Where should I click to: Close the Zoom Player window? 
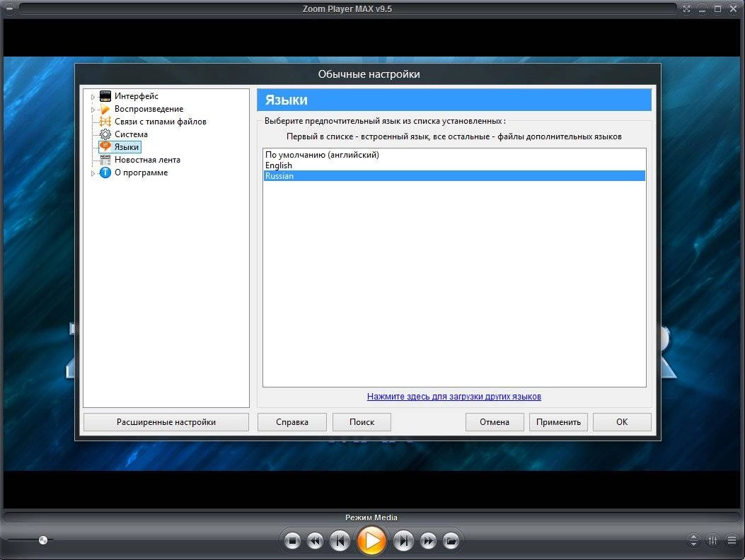point(733,8)
